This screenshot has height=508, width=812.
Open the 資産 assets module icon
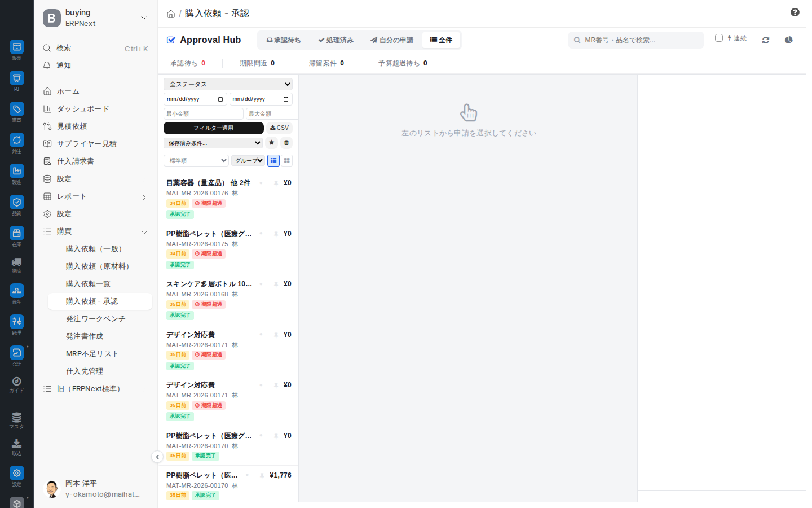tap(17, 291)
